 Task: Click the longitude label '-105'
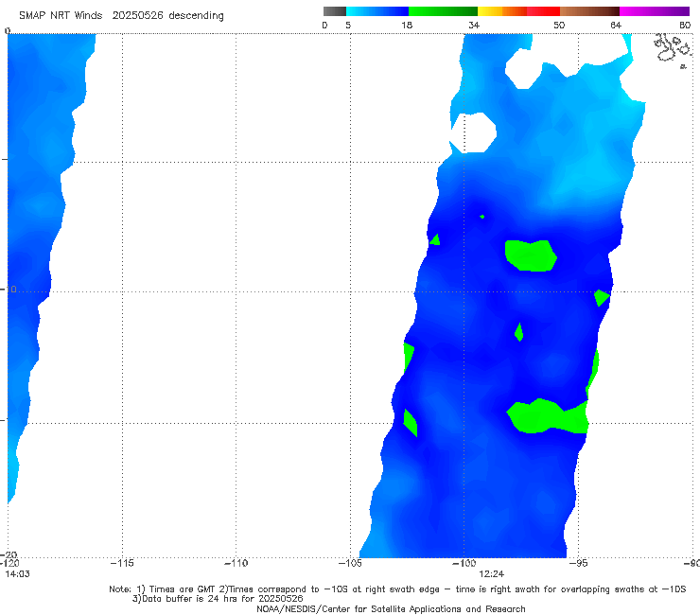tap(350, 563)
